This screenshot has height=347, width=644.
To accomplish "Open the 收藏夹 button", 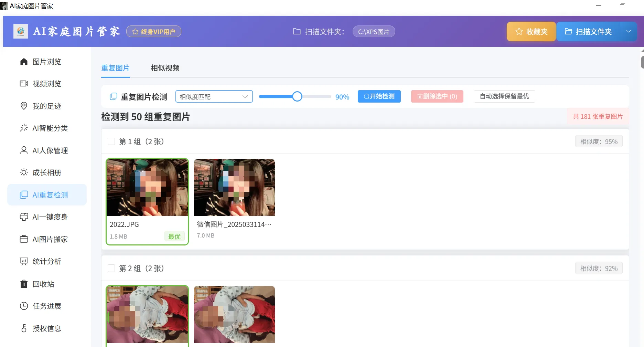I will point(531,31).
